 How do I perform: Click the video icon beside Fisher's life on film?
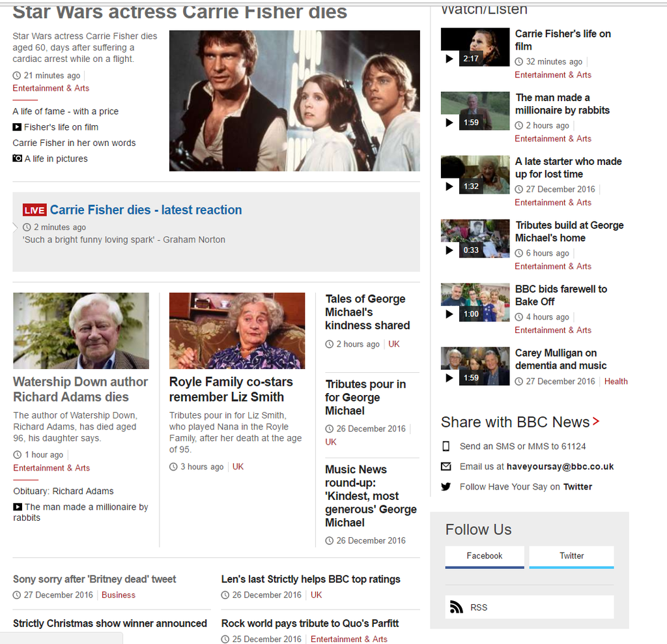(x=18, y=127)
